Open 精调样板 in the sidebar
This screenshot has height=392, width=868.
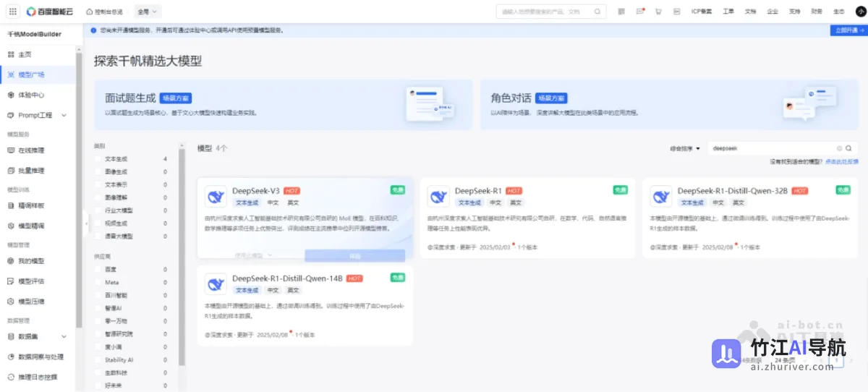(38, 205)
